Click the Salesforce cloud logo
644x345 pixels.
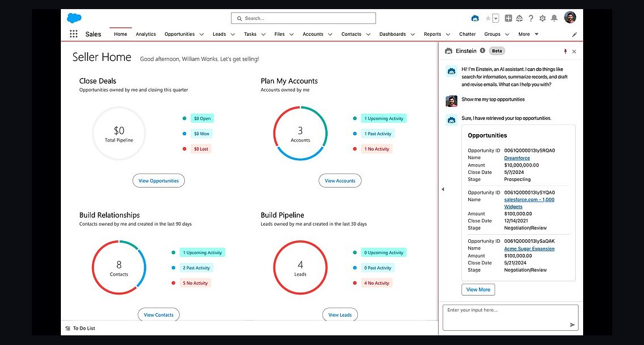point(75,18)
